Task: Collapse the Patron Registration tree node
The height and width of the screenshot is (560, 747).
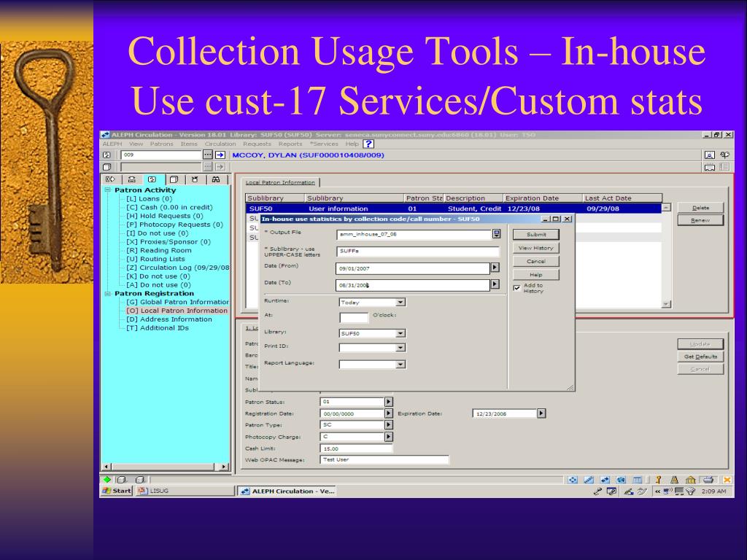Action: click(x=108, y=293)
